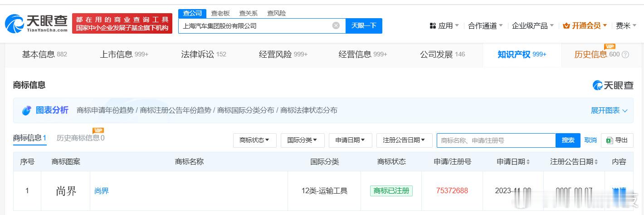Click the 图表分析 chart icon
644x215 pixels.
(x=27, y=110)
